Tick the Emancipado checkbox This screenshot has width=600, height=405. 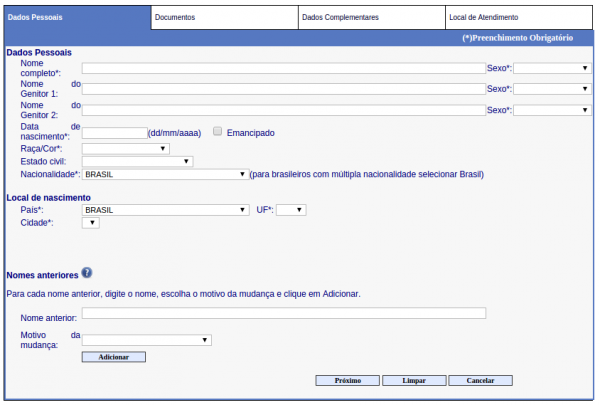(217, 132)
